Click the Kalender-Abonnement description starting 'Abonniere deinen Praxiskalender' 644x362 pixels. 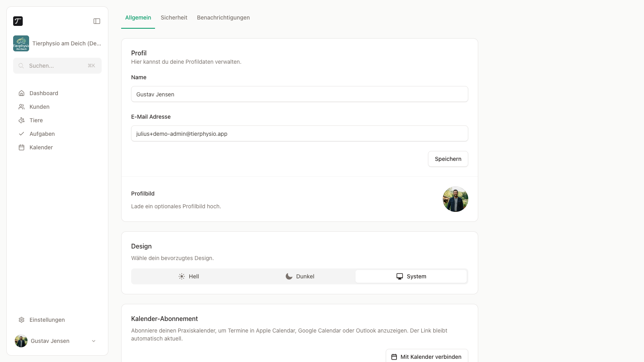pyautogui.click(x=289, y=335)
